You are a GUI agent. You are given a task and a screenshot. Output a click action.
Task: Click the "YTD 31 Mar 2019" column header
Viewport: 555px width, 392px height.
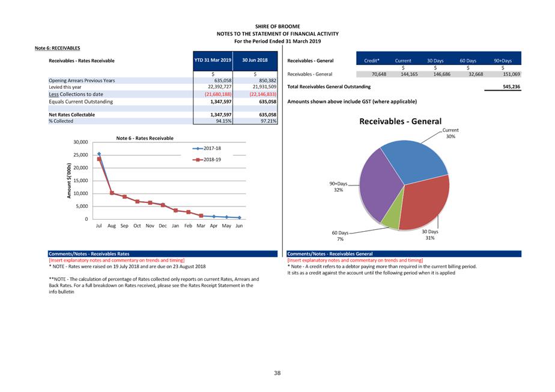213,61
